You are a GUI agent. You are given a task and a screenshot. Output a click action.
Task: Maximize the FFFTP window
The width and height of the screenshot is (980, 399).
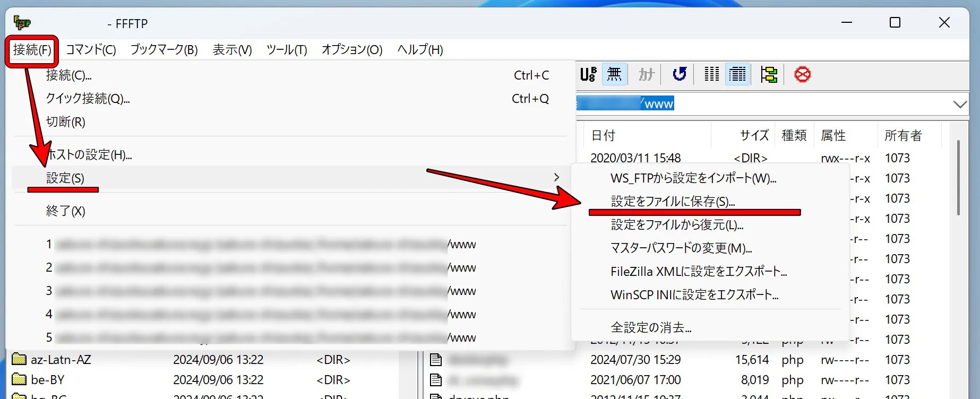pos(895,22)
